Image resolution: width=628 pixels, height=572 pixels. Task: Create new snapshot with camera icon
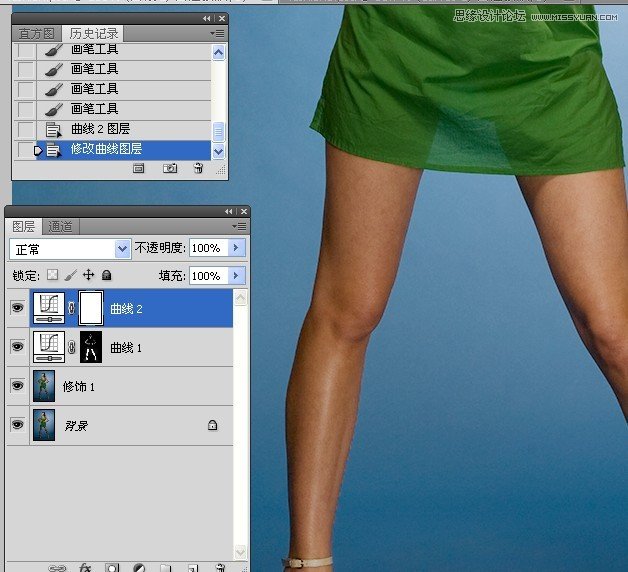[x=170, y=169]
